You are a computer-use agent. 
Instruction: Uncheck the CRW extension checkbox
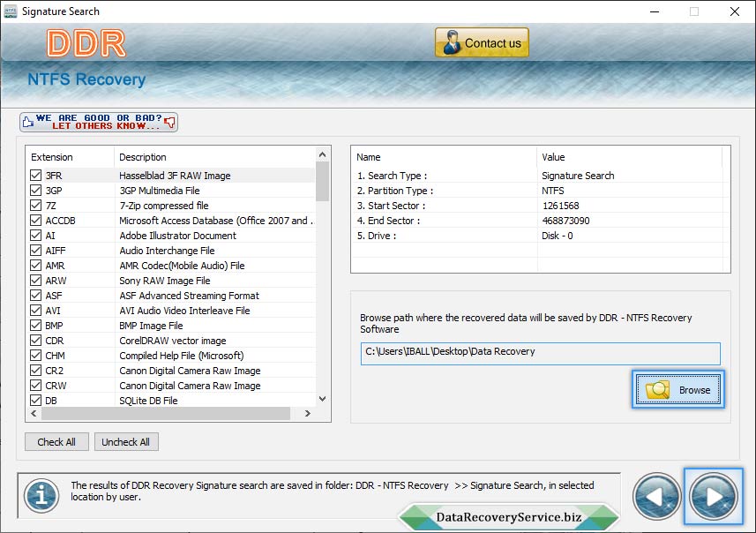point(35,385)
